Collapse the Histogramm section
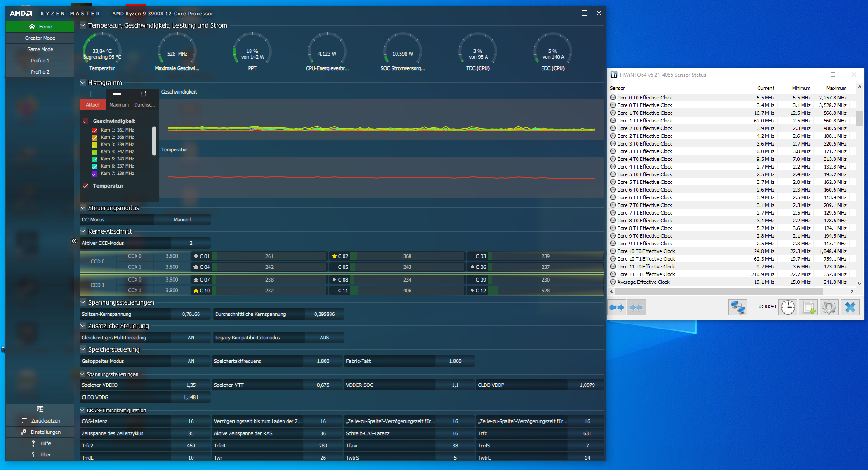Image resolution: width=868 pixels, height=470 pixels. [x=83, y=83]
